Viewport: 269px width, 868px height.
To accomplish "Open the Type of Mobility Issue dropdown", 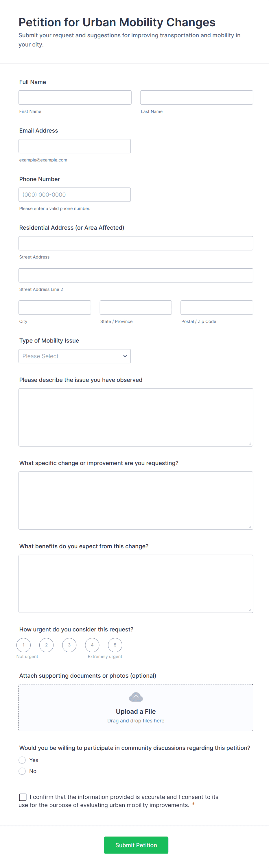I will pos(75,356).
